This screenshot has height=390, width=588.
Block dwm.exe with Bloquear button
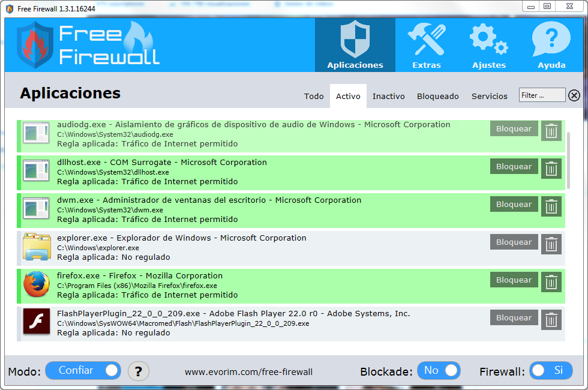coord(514,205)
